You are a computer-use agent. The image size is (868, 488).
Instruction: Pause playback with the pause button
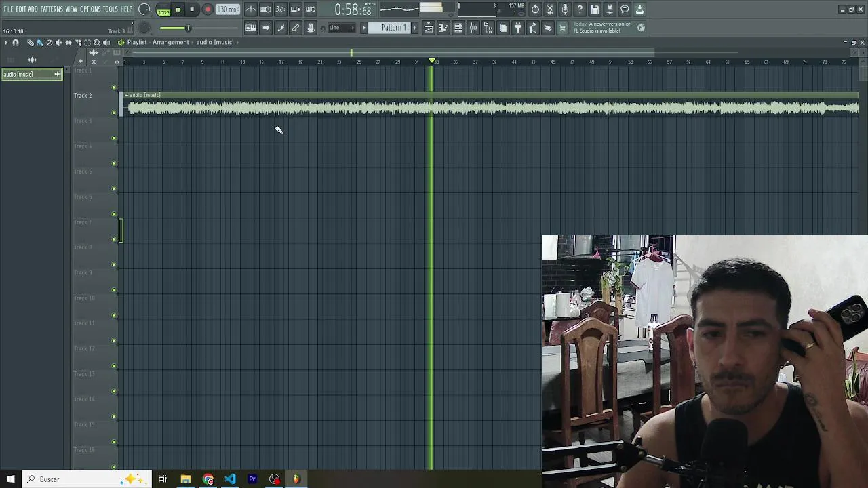[x=178, y=9]
